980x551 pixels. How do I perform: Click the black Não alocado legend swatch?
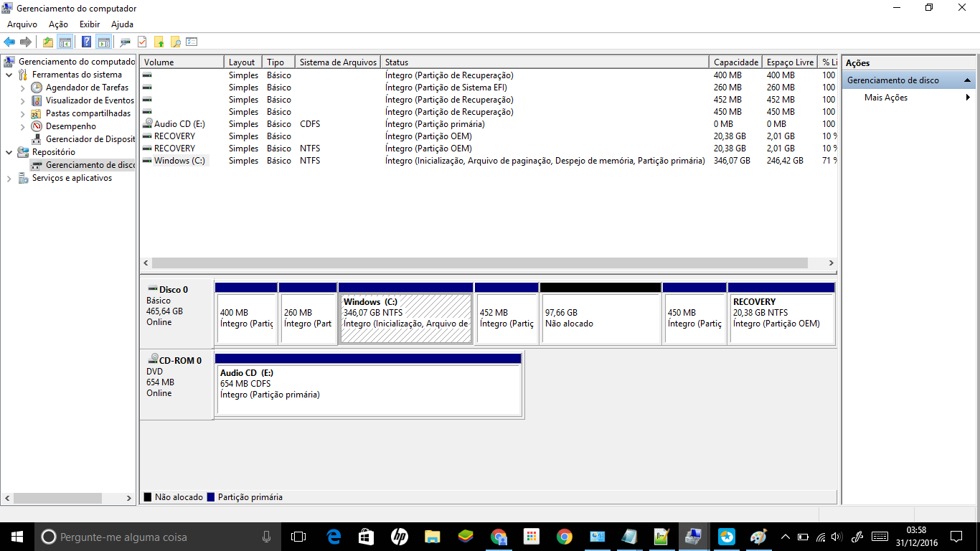pyautogui.click(x=148, y=496)
